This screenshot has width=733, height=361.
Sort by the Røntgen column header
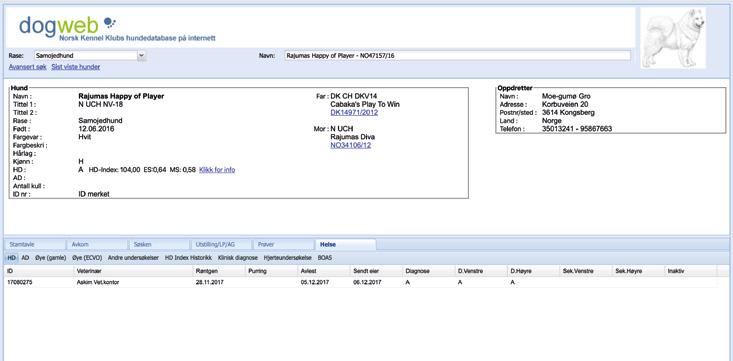[219, 271]
